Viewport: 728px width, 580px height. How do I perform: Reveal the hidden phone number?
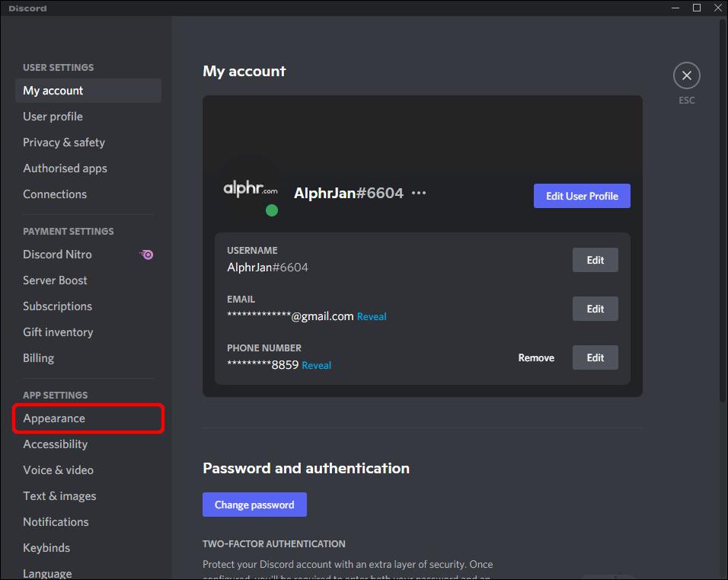pyautogui.click(x=316, y=366)
